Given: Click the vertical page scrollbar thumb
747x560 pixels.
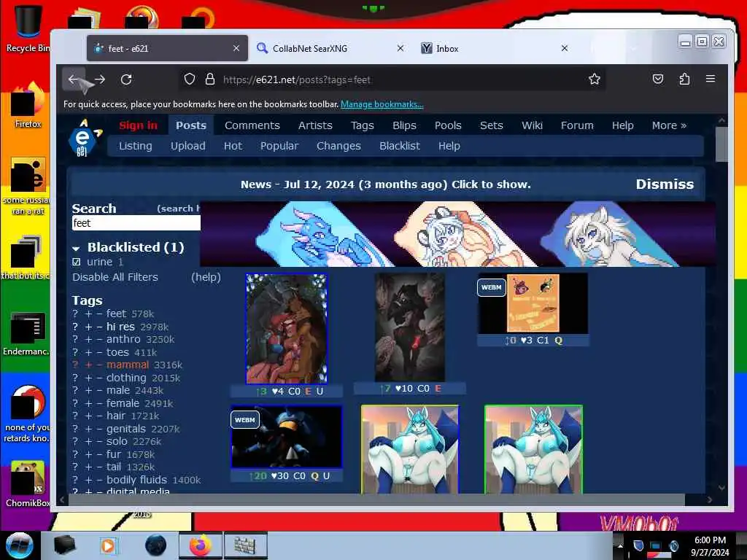Looking at the screenshot, I should [721, 144].
